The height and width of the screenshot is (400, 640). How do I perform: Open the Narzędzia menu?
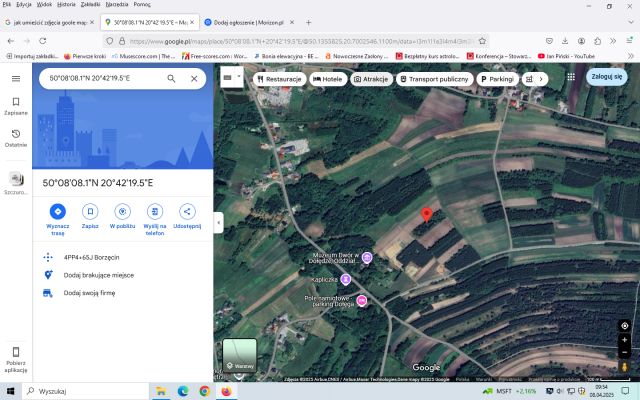(117, 4)
